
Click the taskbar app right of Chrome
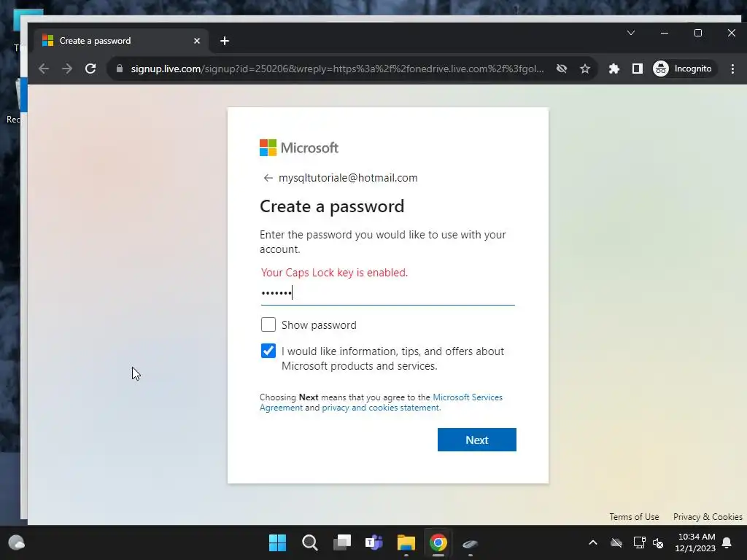[471, 542]
